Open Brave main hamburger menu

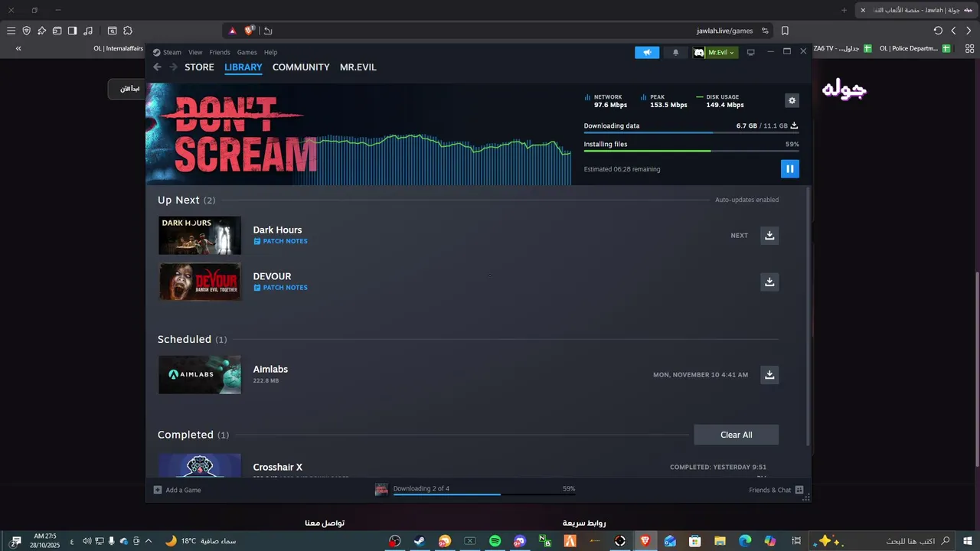(11, 31)
